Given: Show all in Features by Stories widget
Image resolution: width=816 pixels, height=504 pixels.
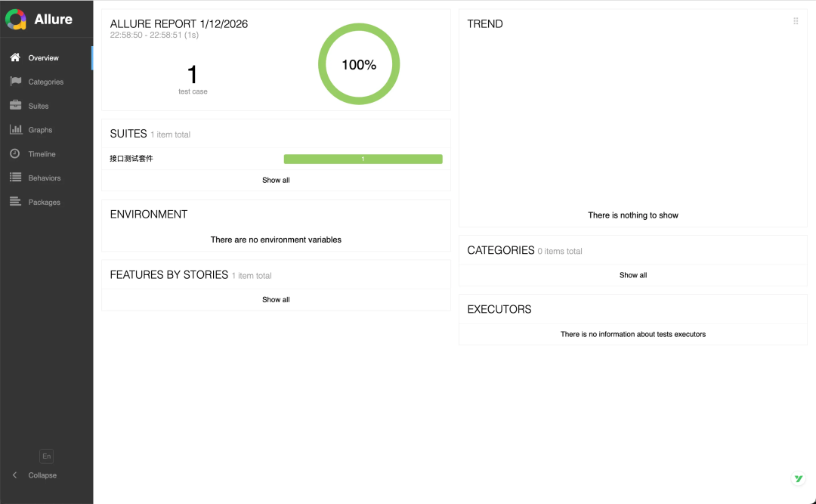Looking at the screenshot, I should tap(276, 300).
